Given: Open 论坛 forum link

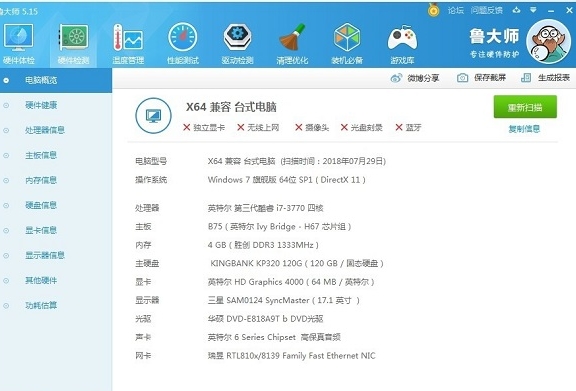Looking at the screenshot, I should (x=456, y=10).
